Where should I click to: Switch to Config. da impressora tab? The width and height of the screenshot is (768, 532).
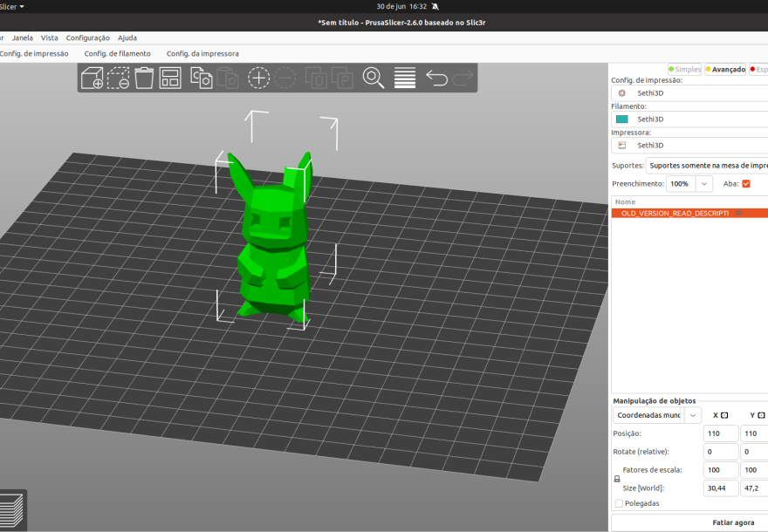202,53
